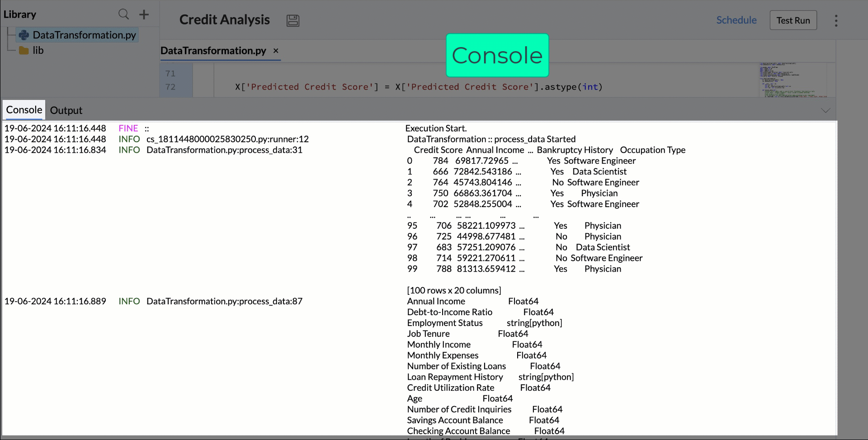Screen dimensions: 868x440
Task: Open the Schedule settings
Action: pyautogui.click(x=736, y=20)
